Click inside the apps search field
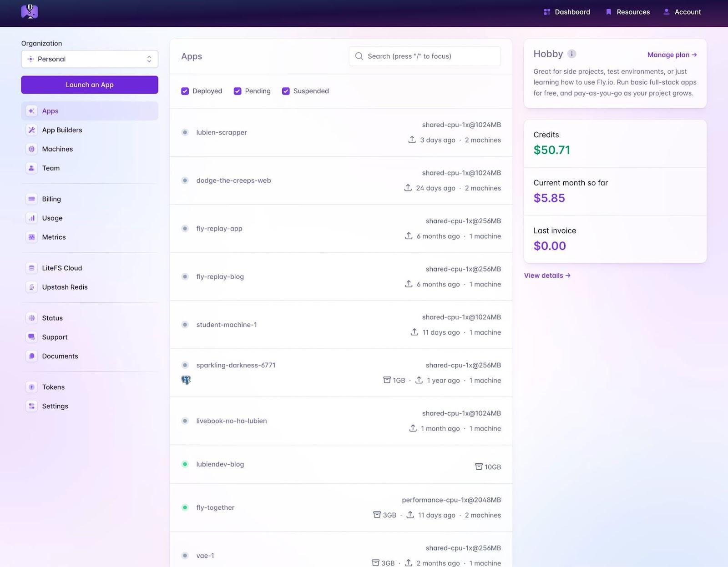This screenshot has height=567, width=728. click(x=425, y=56)
